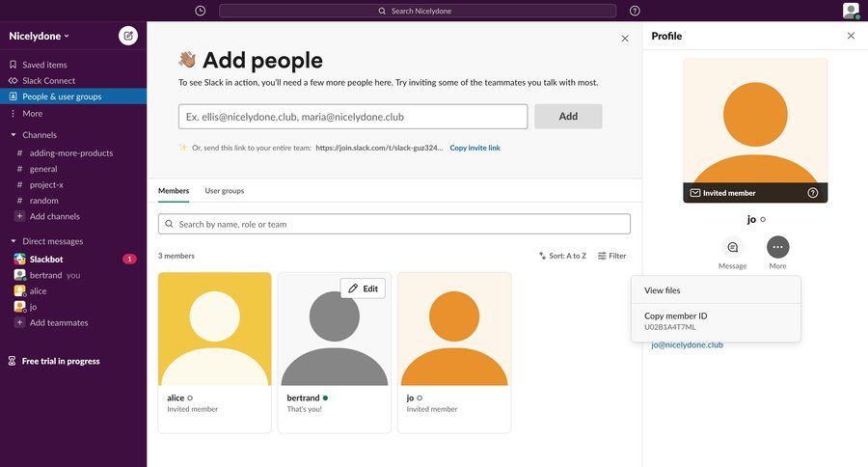Collapse the Direct messages section
This screenshot has width=868, height=467.
tap(14, 241)
